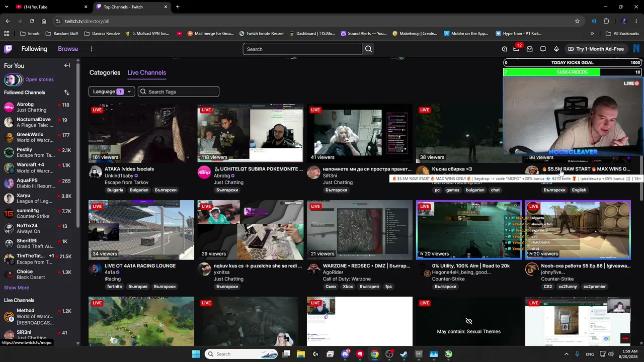
Task: Open Method under Live Channels sidebar
Action: click(39, 317)
